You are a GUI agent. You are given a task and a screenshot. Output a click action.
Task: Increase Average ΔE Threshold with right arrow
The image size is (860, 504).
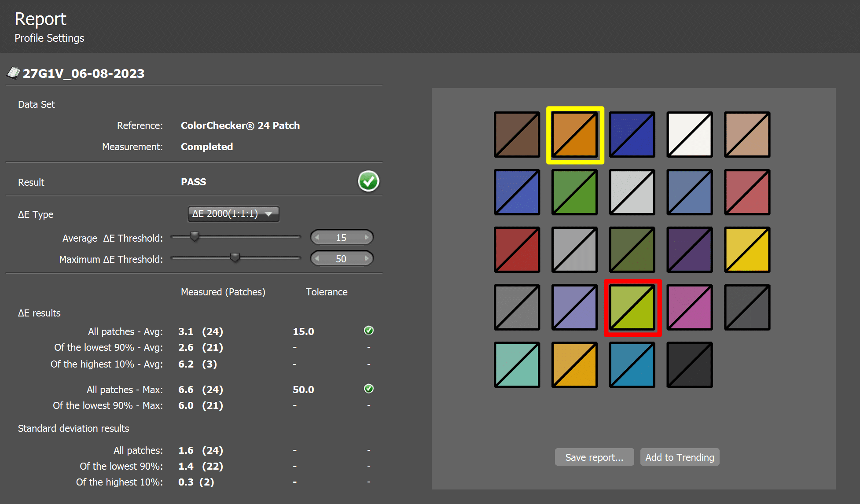[366, 238]
